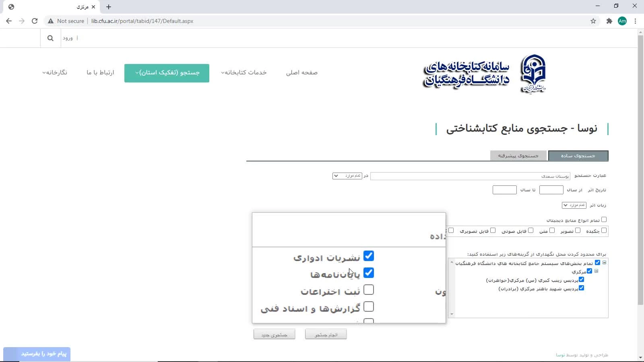Collapse the مرکزي tree node
This screenshot has height=362, width=644.
click(597, 271)
